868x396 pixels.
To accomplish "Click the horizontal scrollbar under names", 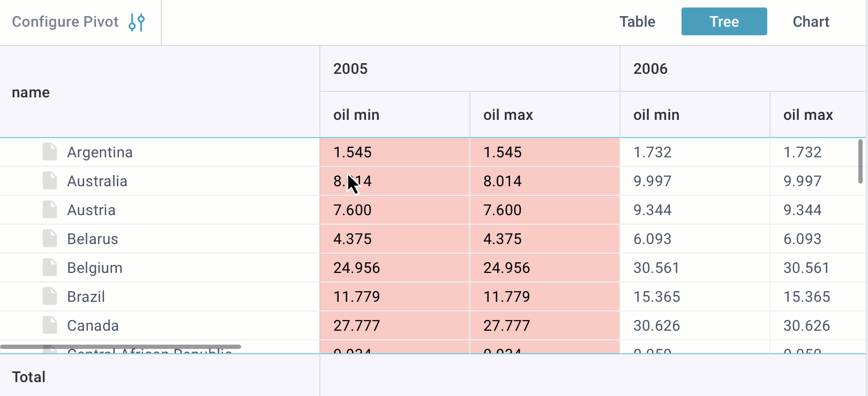I will (x=121, y=347).
